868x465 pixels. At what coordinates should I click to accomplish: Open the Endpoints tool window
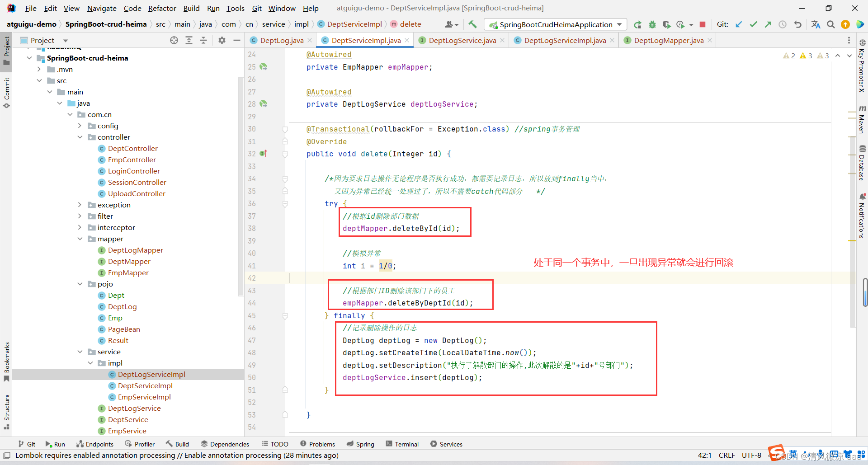[95, 444]
